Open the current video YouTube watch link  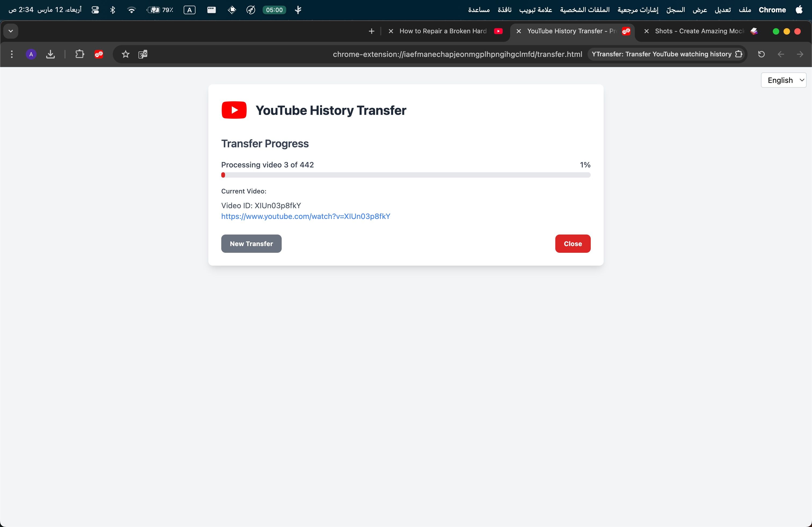coord(306,217)
